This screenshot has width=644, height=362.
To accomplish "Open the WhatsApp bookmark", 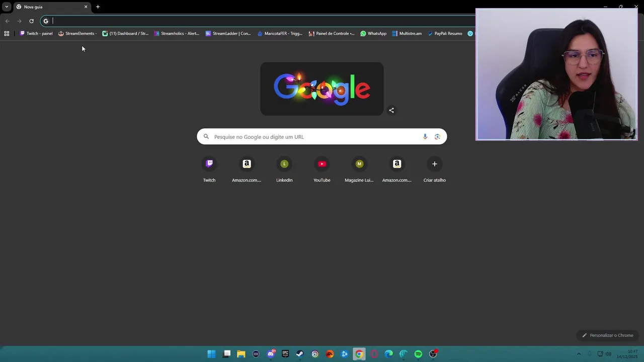I will (373, 34).
